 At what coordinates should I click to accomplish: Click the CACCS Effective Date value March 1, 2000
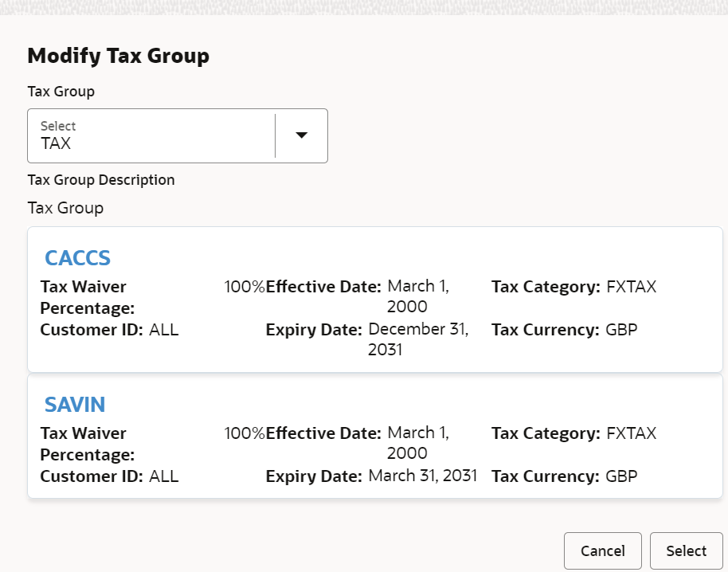(418, 296)
